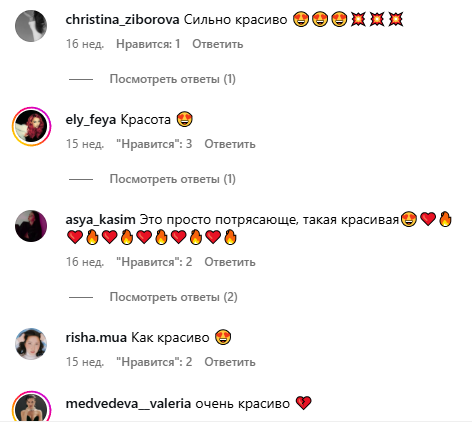Open the risha.mua username link
Screen dimensions: 472x426
[x=96, y=338]
